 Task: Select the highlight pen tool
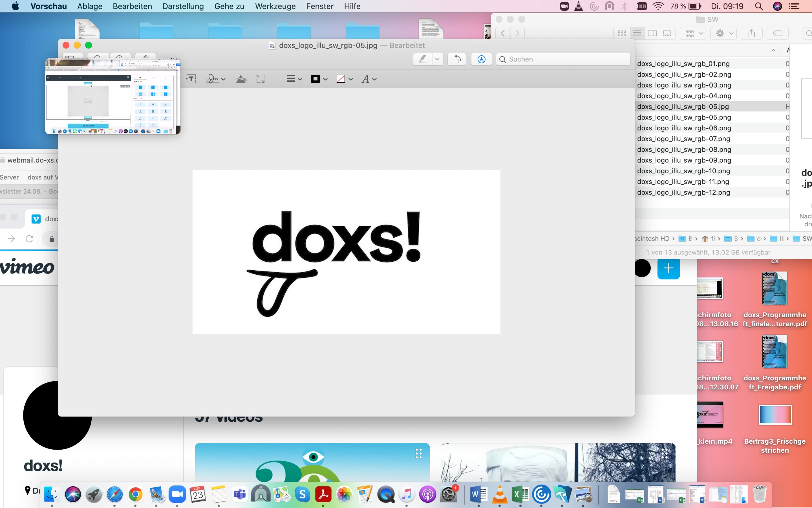pos(423,60)
